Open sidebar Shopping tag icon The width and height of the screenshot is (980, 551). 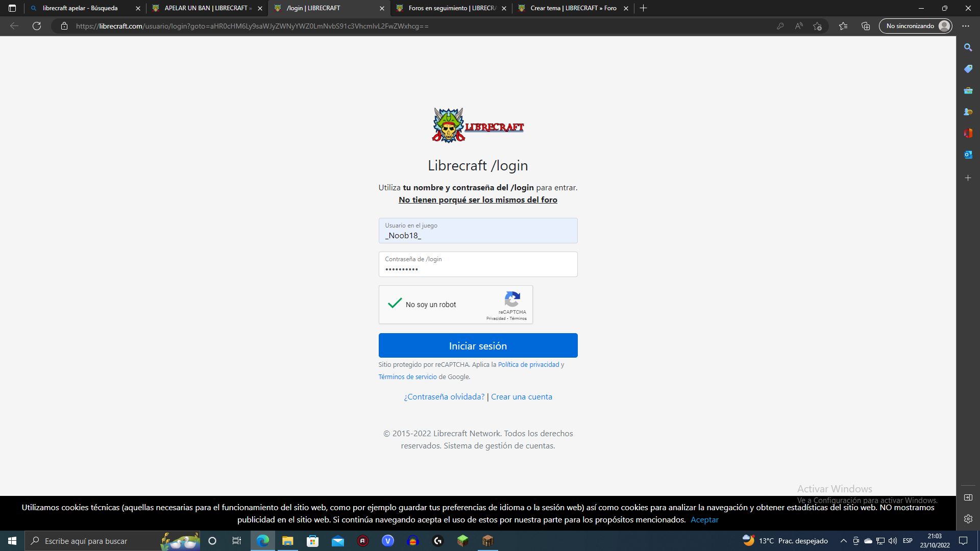[968, 69]
